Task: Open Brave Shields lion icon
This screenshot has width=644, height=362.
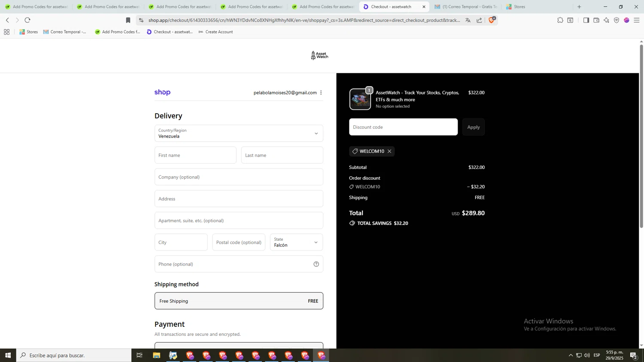Action: (492, 20)
